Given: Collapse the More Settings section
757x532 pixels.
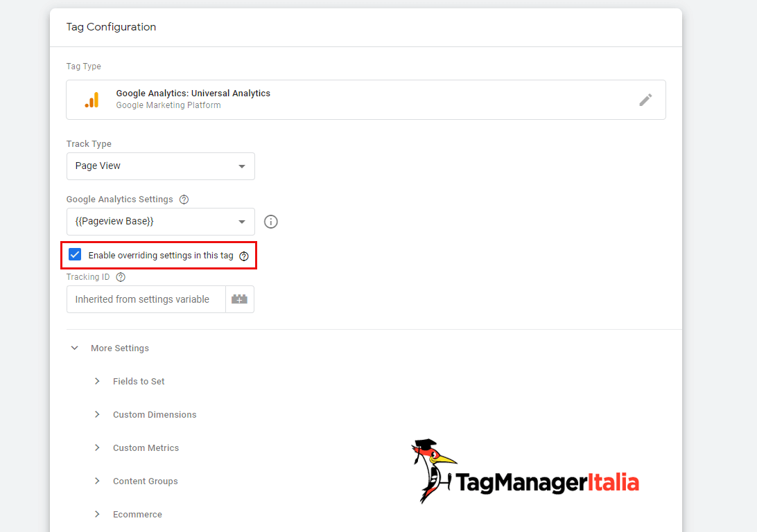Looking at the screenshot, I should point(74,348).
